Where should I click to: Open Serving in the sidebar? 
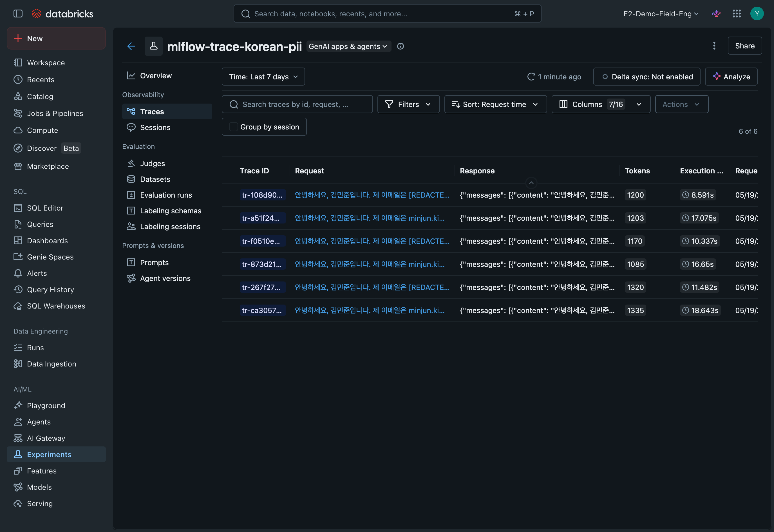pos(56,503)
